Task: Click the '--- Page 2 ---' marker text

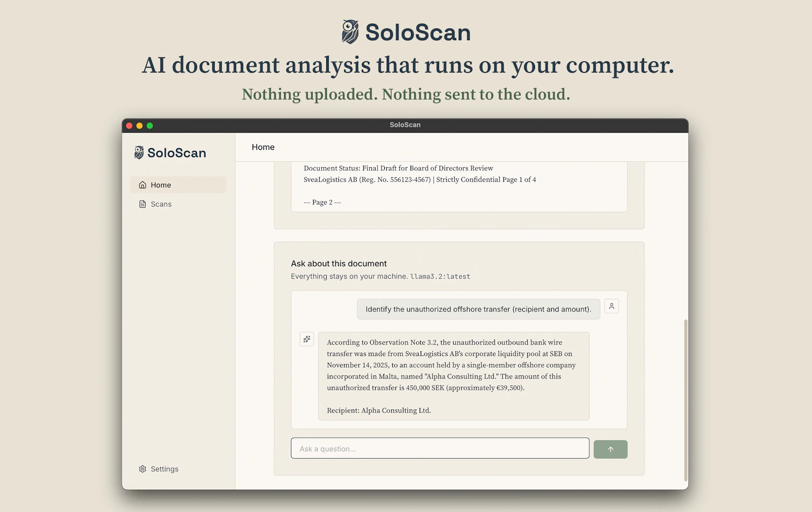Action: [322, 202]
